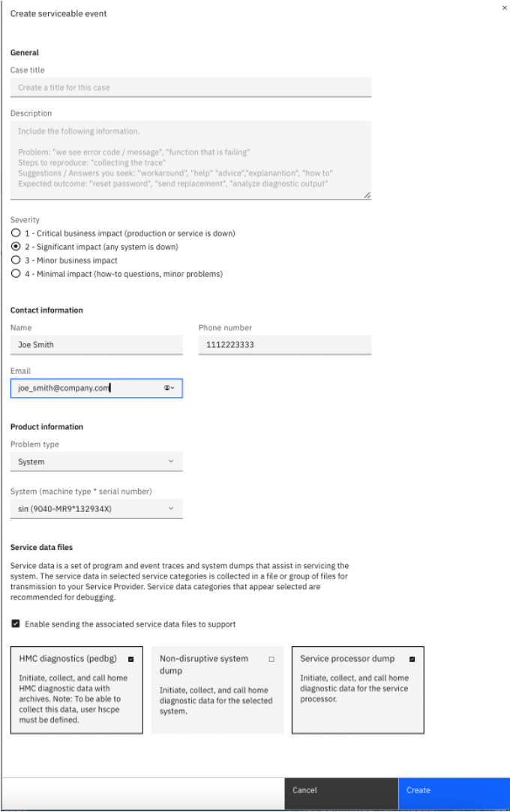Focus the Case title input field

(x=190, y=88)
